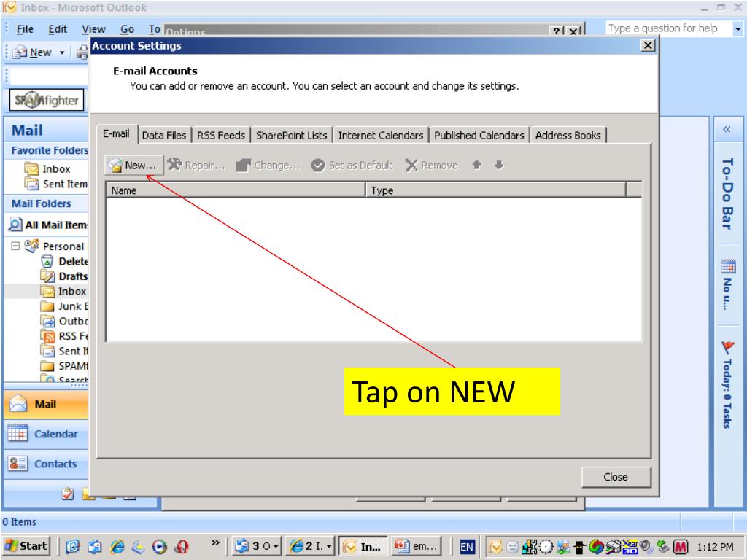The image size is (747, 560).
Task: Click the New... account button
Action: tap(133, 166)
